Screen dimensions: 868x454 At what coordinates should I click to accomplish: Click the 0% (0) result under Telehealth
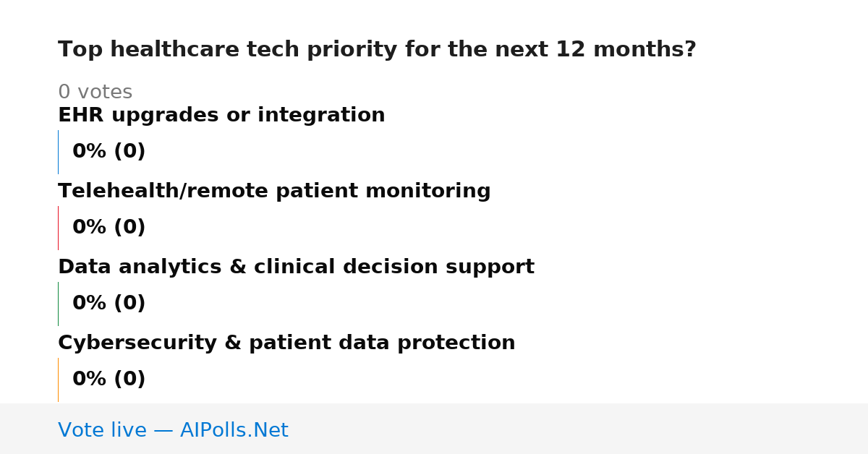[109, 228]
